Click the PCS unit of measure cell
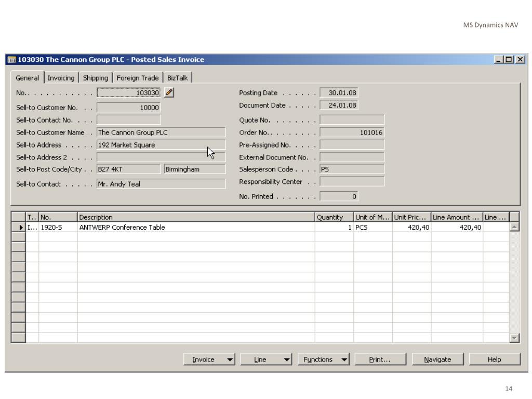Image resolution: width=532 pixels, height=399 pixels. point(373,228)
